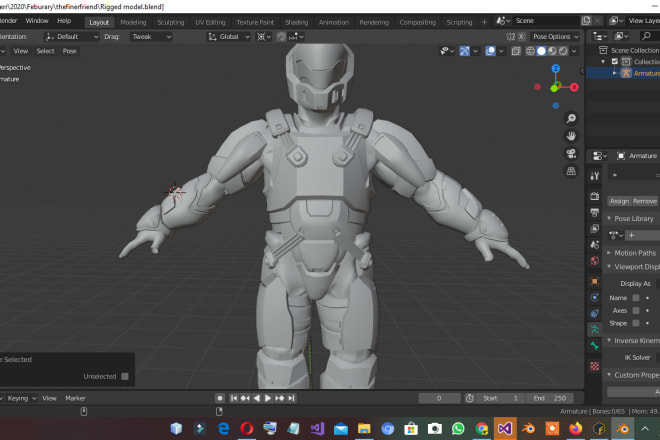Collapse the Inverse Kinematics panel
660x440 pixels.
pos(609,340)
